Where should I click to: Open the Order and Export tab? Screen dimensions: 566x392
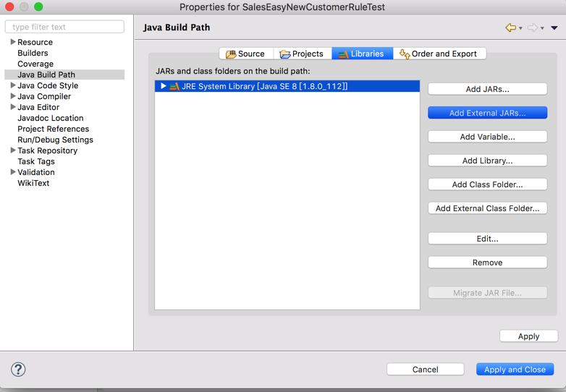(439, 54)
